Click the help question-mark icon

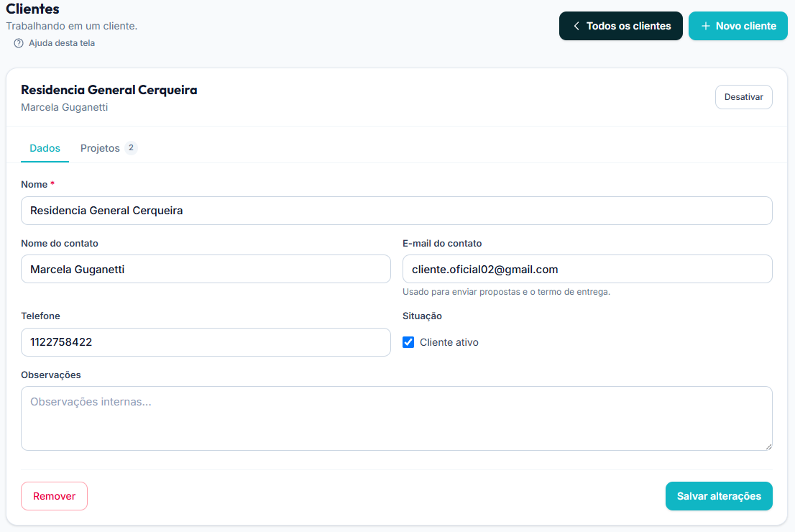point(19,43)
